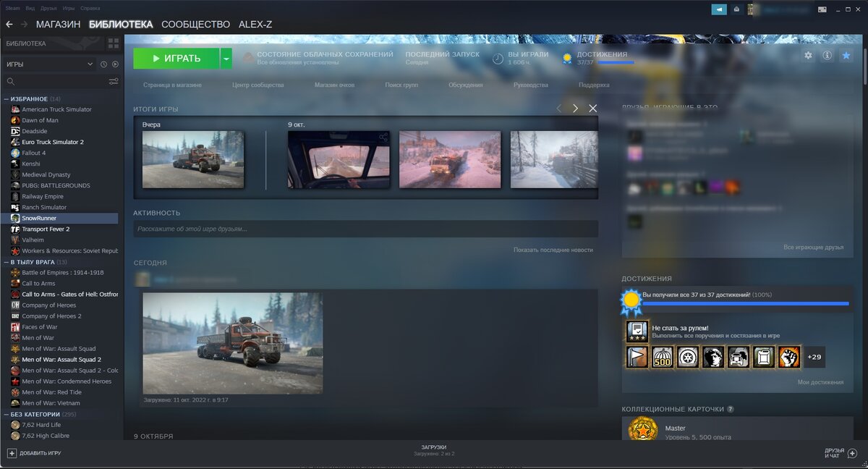This screenshot has height=469, width=868.
Task: Collapse the В ТЫЛУ ВРАГА category
Action: coord(7,262)
